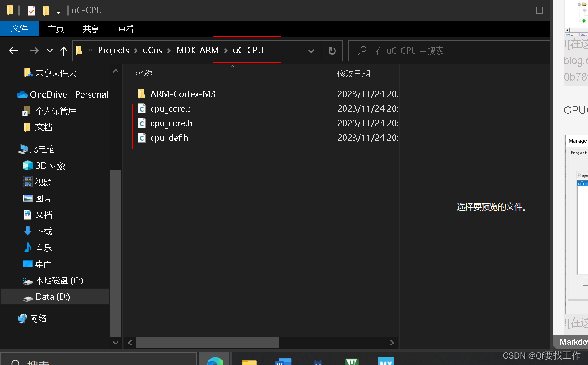Select 此电脑 in the navigation pane

coord(42,149)
